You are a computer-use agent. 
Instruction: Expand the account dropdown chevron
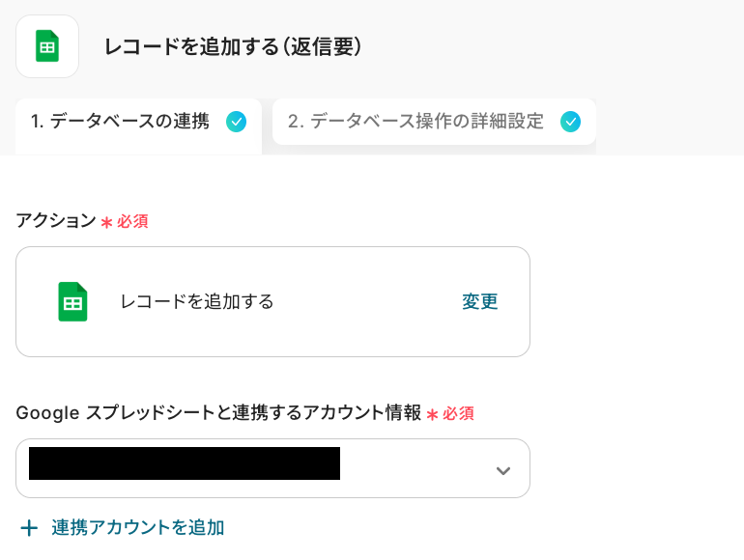coord(502,470)
